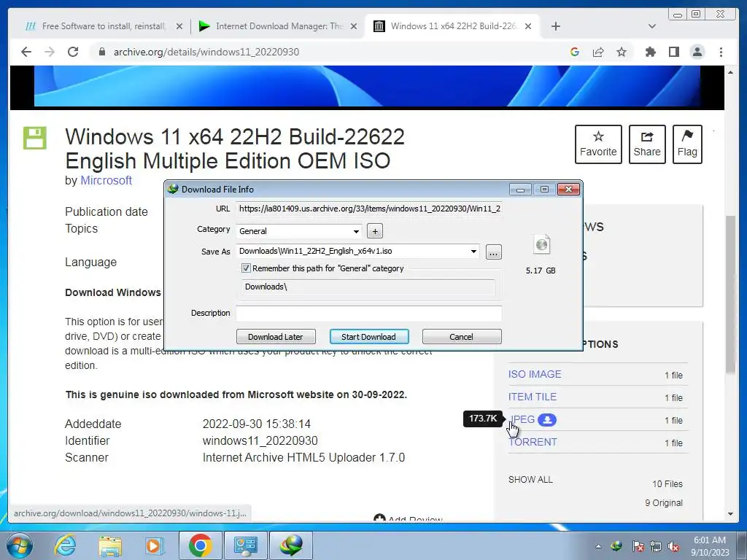Screen dimensions: 747x560
Task: Open the ITEM TILE download link
Action: click(532, 397)
